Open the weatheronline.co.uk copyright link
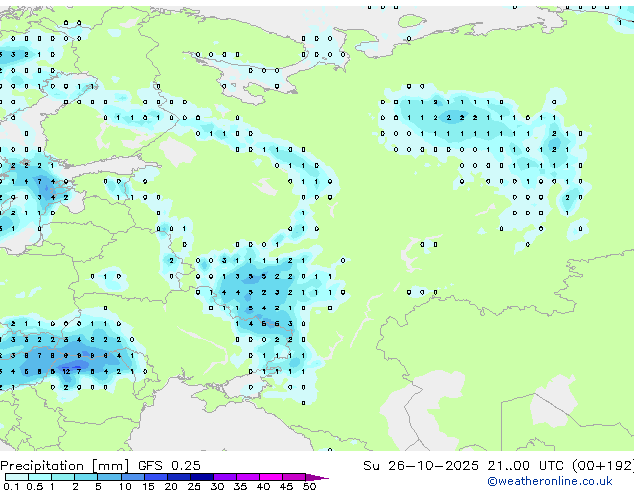Image resolution: width=634 pixels, height=490 pixels. point(550,481)
